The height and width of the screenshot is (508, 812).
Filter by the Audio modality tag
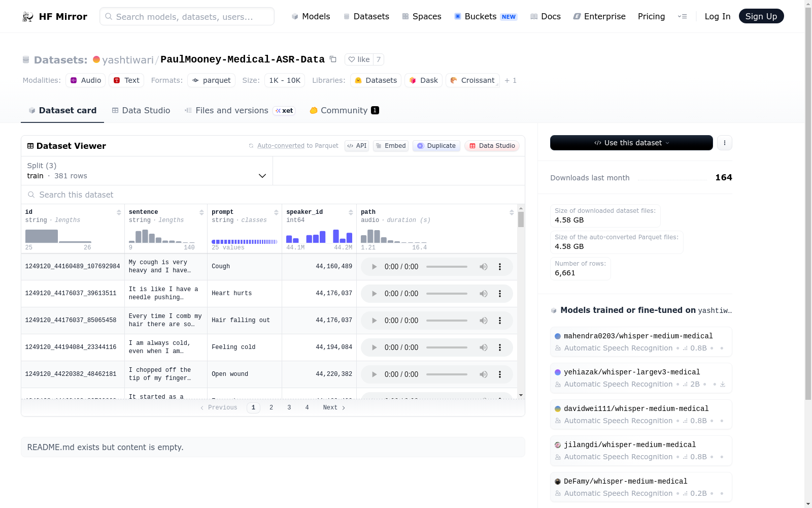click(x=85, y=80)
